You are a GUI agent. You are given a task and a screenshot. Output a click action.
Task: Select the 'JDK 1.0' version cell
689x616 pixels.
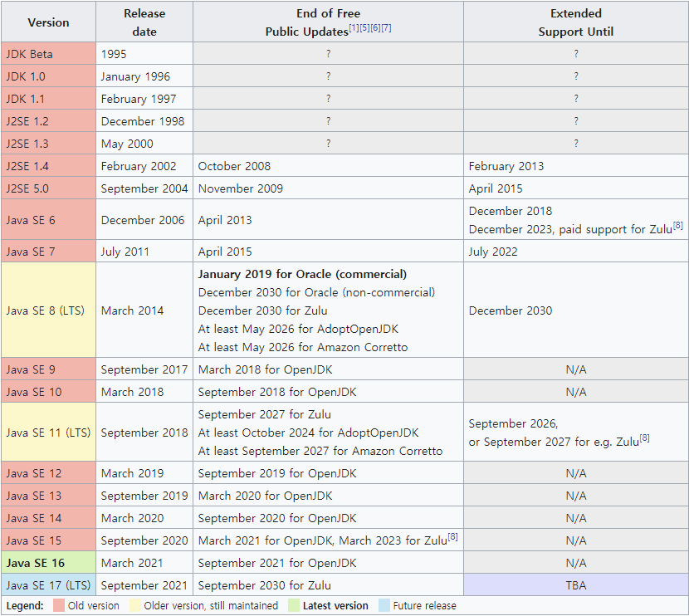click(x=48, y=76)
